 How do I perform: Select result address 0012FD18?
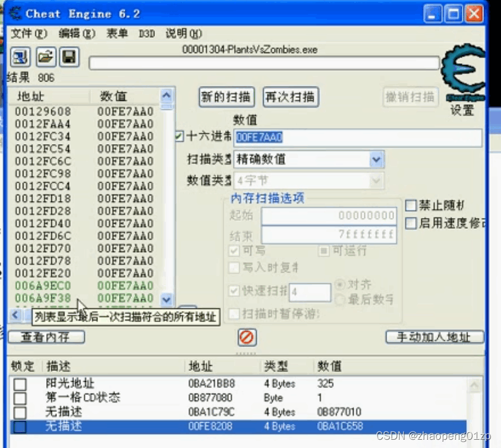click(x=43, y=199)
